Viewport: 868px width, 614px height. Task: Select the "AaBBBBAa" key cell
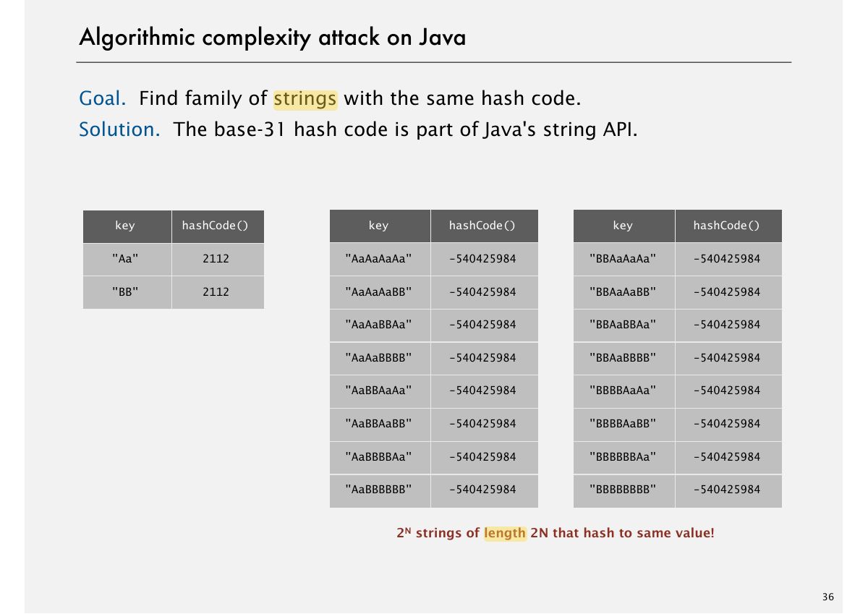click(380, 457)
